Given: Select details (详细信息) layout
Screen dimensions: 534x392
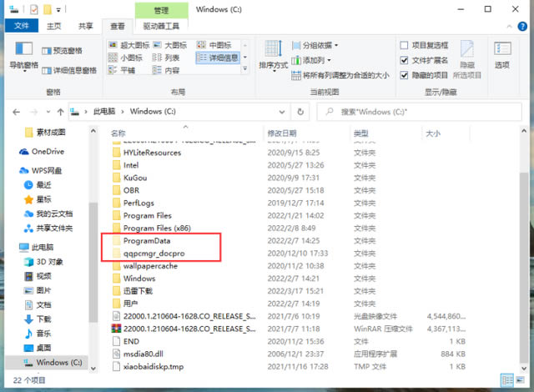Looking at the screenshot, I should pyautogui.click(x=218, y=58).
